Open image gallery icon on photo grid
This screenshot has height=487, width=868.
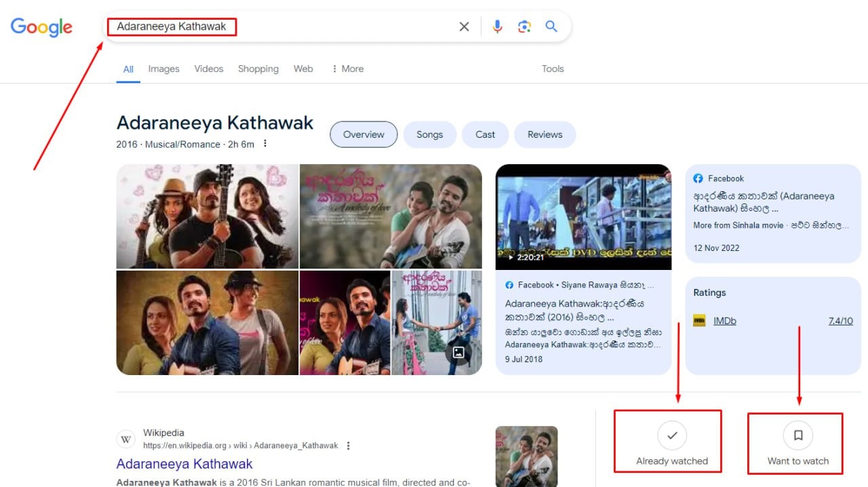(458, 352)
